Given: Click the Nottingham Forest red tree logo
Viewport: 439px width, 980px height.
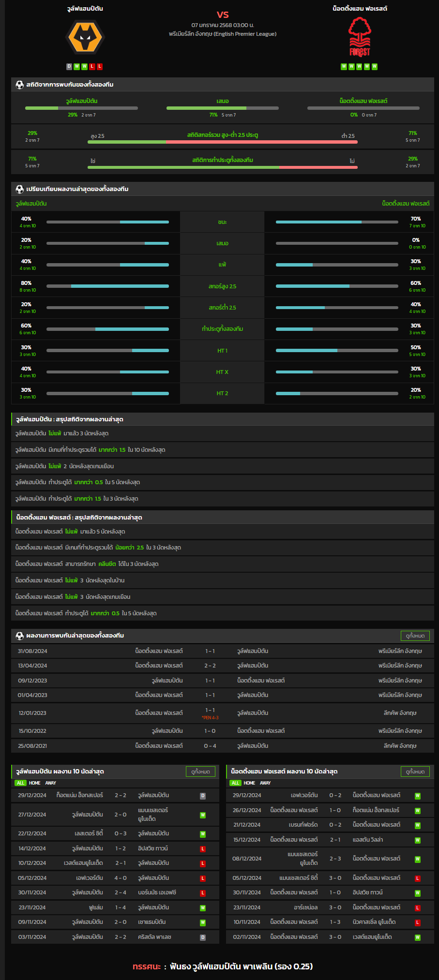Looking at the screenshot, I should (360, 37).
